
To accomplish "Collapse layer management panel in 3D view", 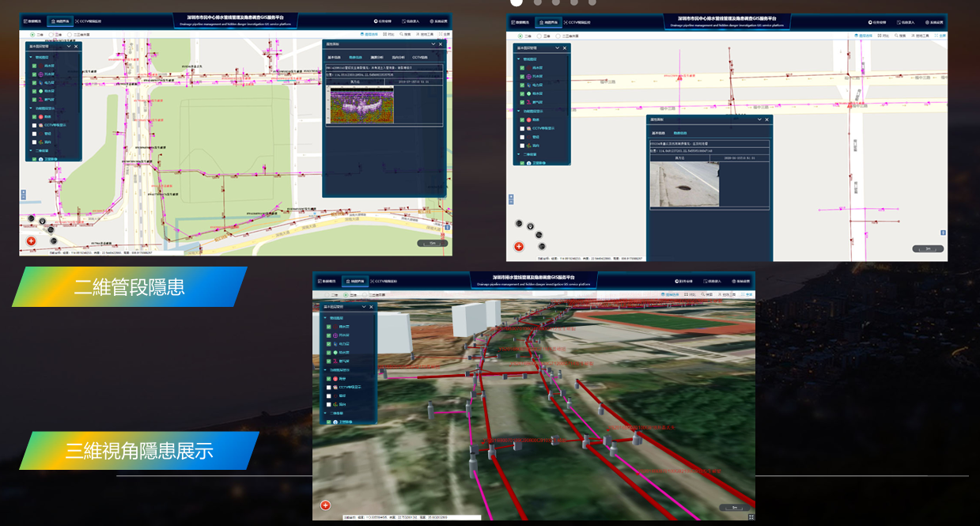I will click(x=364, y=306).
